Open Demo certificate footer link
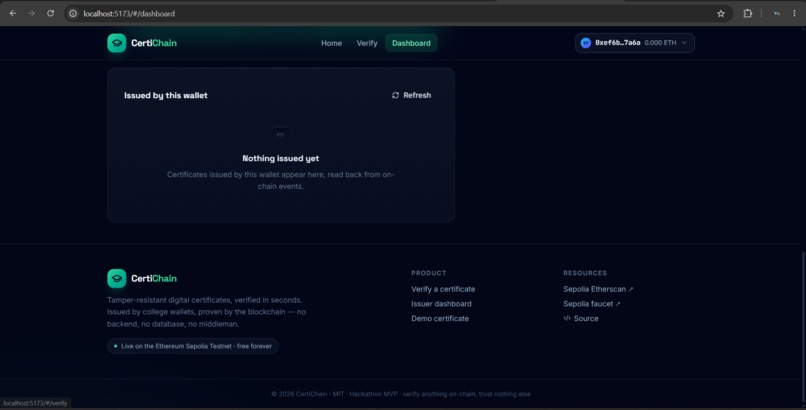Viewport: 806px width, 410px height. 440,319
